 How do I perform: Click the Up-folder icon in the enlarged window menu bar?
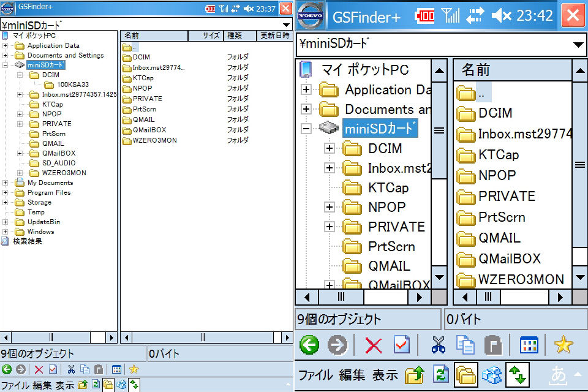[x=415, y=375]
